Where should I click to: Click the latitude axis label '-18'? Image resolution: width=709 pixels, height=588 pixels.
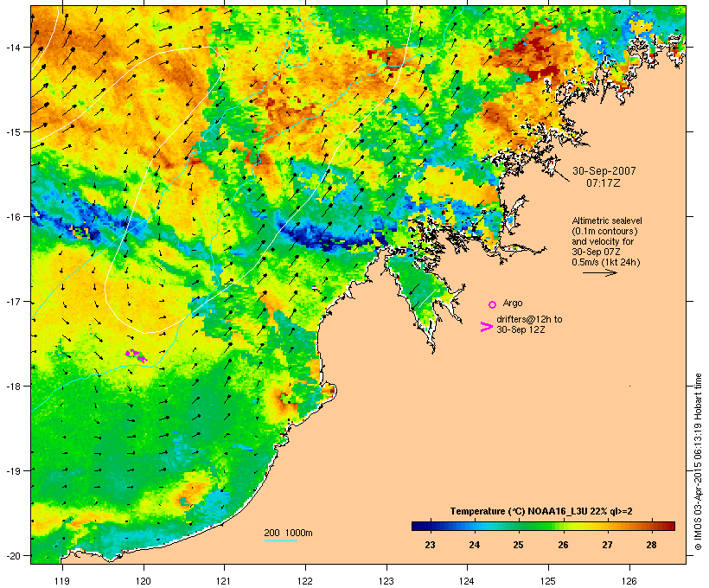tap(12, 387)
